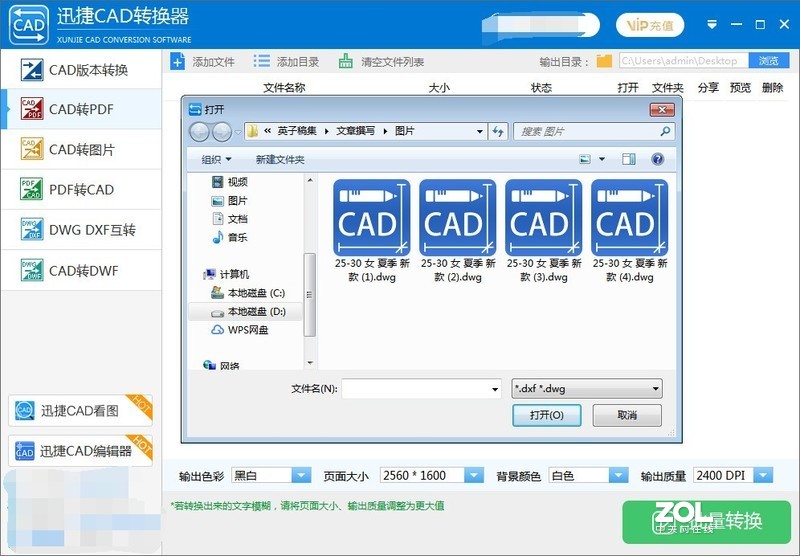Select WPS网盘 in navigation tree

pos(240,330)
